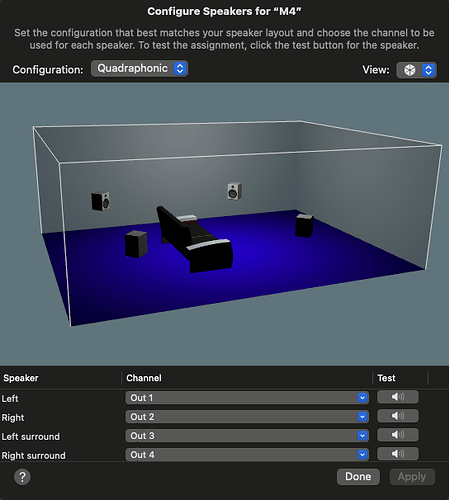Expand the Right speaker channel dropdown Out 2
This screenshot has width=449, height=500.
[x=247, y=417]
